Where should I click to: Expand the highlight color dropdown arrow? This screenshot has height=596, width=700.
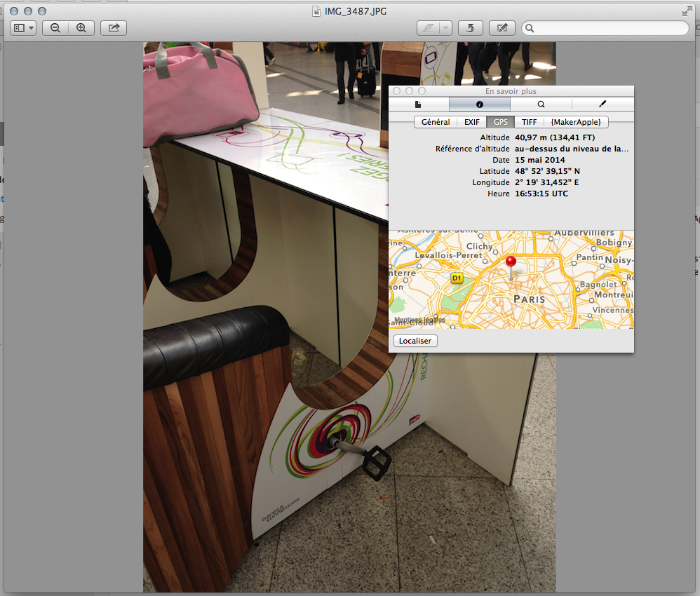[445, 28]
